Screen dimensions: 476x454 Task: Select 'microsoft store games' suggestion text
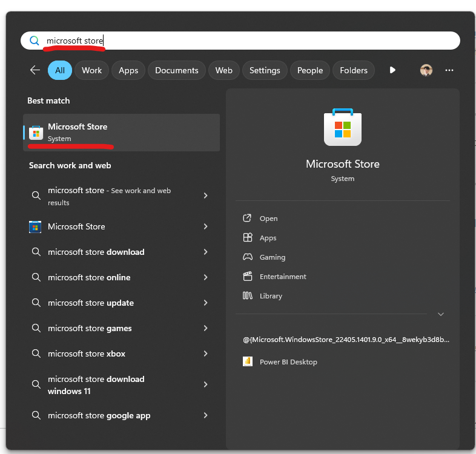click(x=90, y=328)
